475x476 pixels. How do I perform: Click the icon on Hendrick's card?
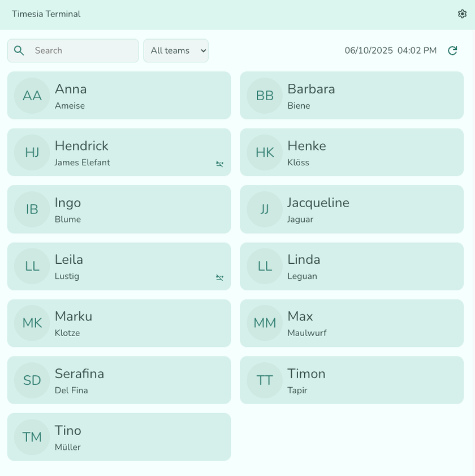point(219,164)
